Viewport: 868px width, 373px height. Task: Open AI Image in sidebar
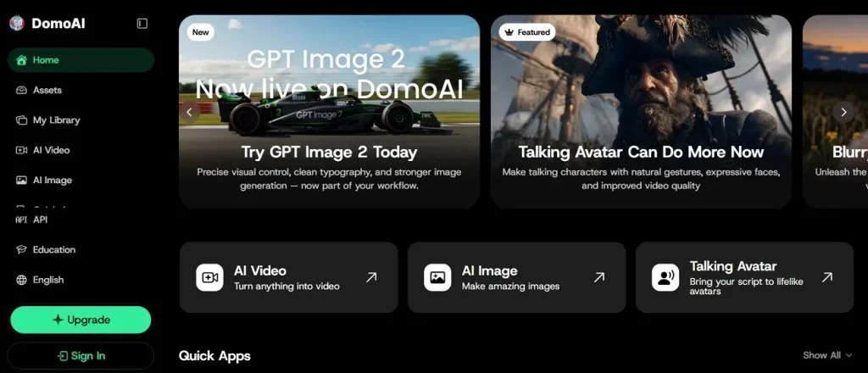point(81,180)
